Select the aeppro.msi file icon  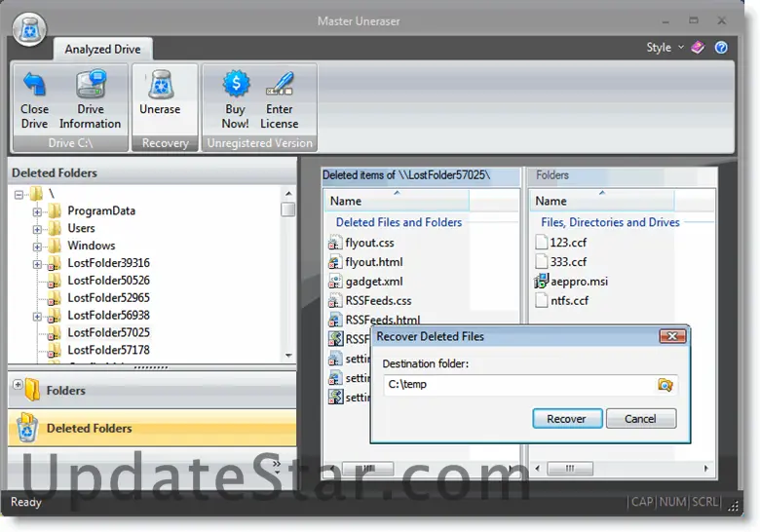[544, 282]
